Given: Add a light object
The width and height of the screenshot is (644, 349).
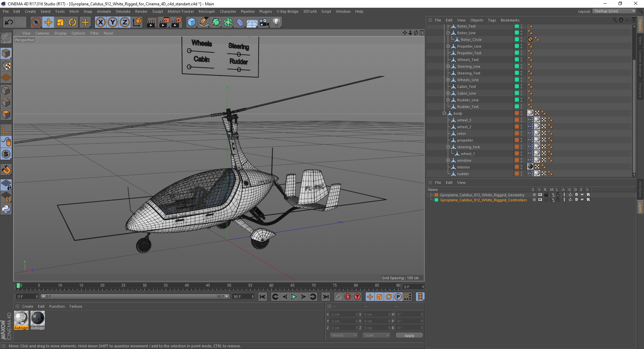Looking at the screenshot, I should coord(276,22).
